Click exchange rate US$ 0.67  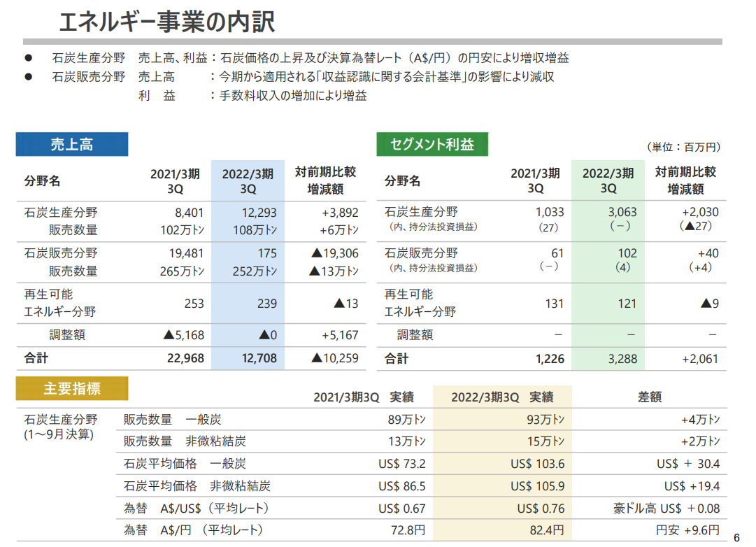[x=401, y=509]
